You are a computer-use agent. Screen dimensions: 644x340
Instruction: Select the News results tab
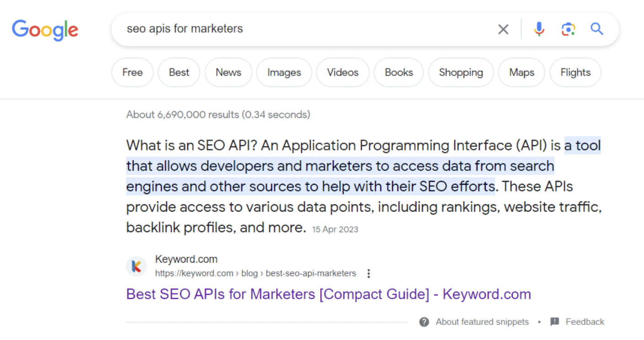click(x=228, y=72)
